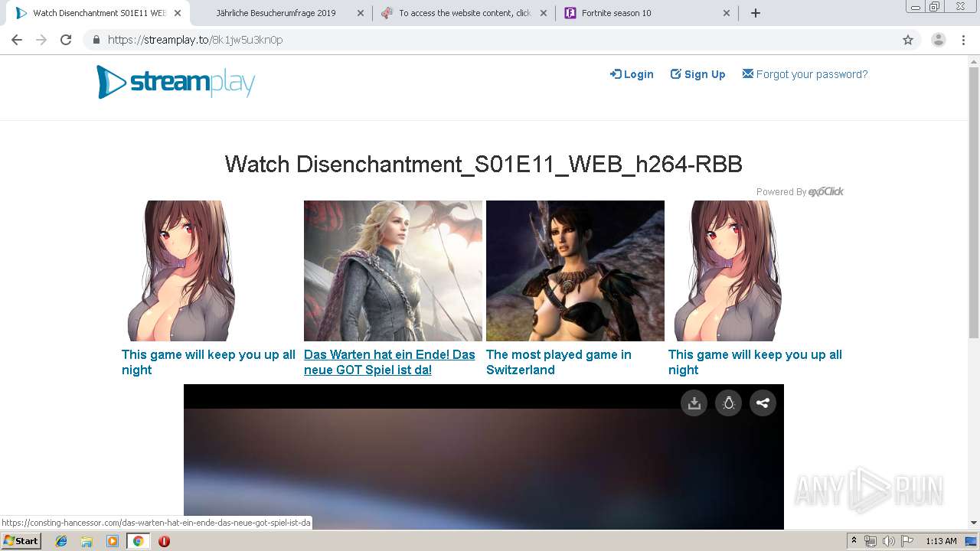
Task: Click the volume icon in system tray
Action: point(889,541)
